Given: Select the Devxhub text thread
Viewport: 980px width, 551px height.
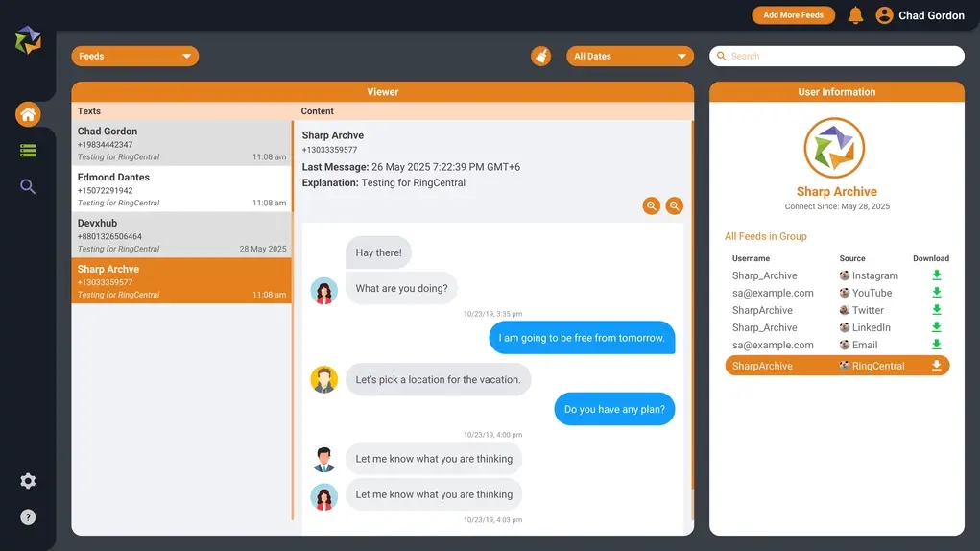Looking at the screenshot, I should 181,235.
